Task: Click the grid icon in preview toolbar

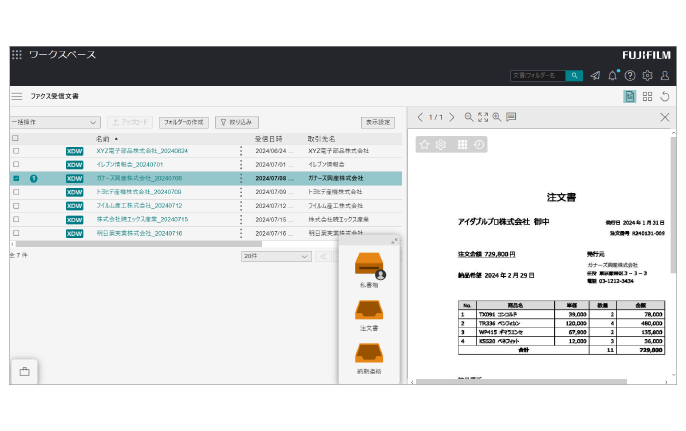Action: click(462, 145)
